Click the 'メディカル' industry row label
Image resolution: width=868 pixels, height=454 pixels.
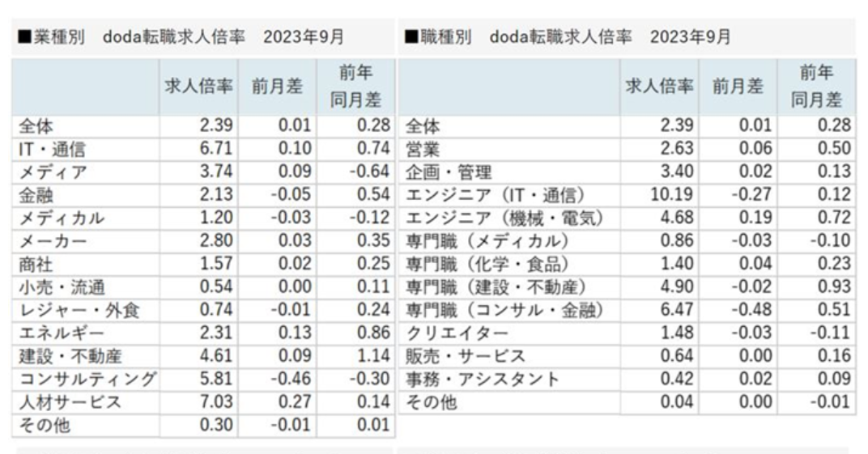[62, 219]
